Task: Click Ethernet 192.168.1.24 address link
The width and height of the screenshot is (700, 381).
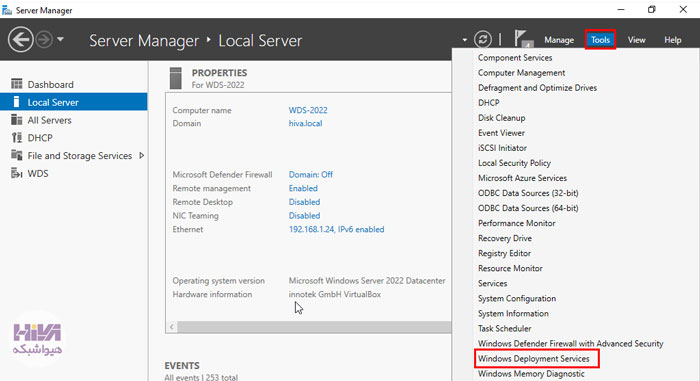Action: 336,230
